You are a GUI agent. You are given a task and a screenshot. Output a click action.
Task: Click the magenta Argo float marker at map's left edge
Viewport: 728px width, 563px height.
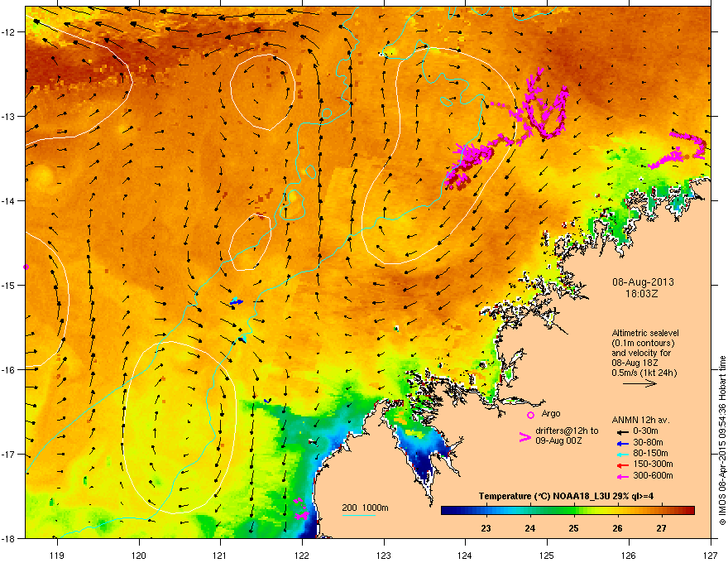[26, 267]
